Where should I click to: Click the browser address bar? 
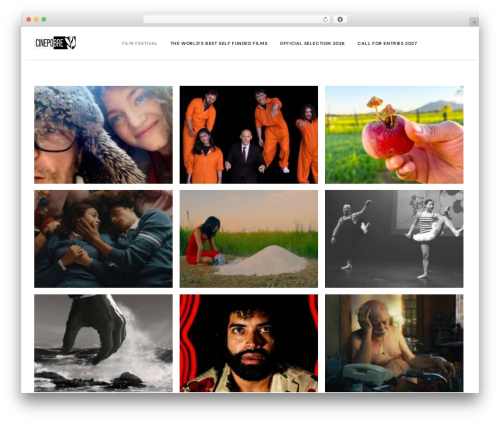236,19
